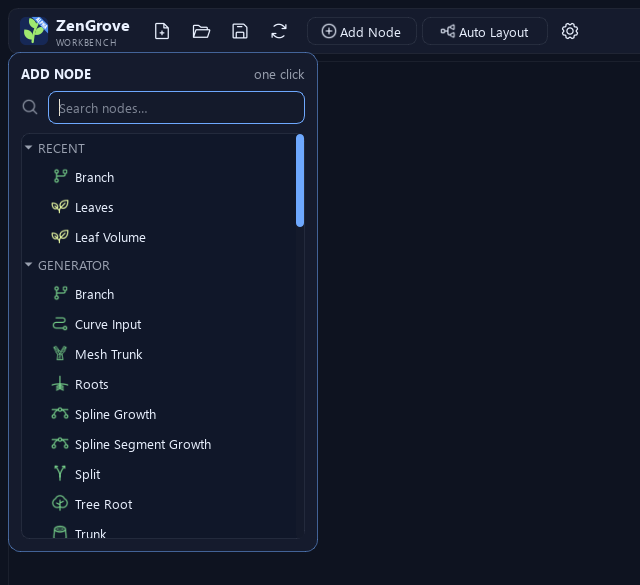Click the Mesh Trunk node icon
The height and width of the screenshot is (585, 640).
[60, 353]
